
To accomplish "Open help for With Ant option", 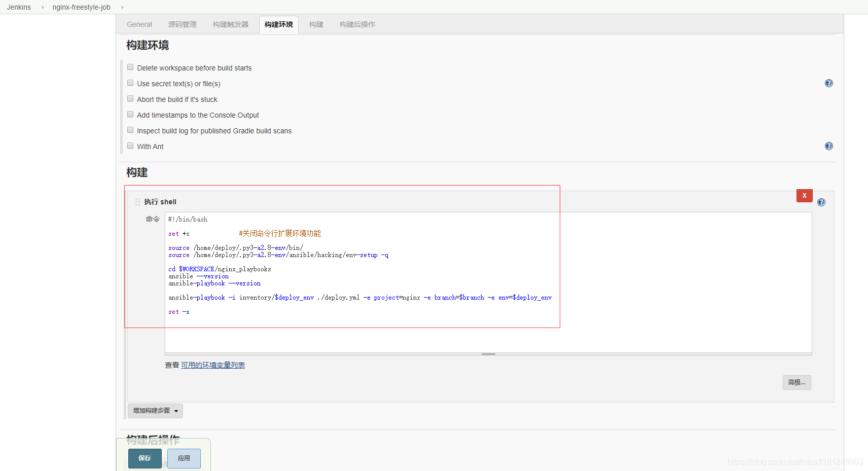I will click(x=828, y=146).
